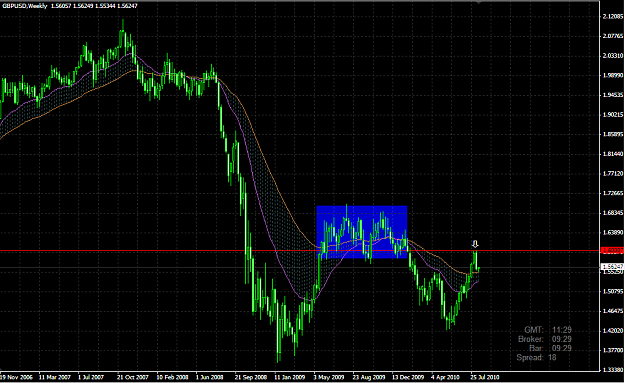Click the 3 May 2009 date label
This screenshot has height=383, width=625.
328,377
